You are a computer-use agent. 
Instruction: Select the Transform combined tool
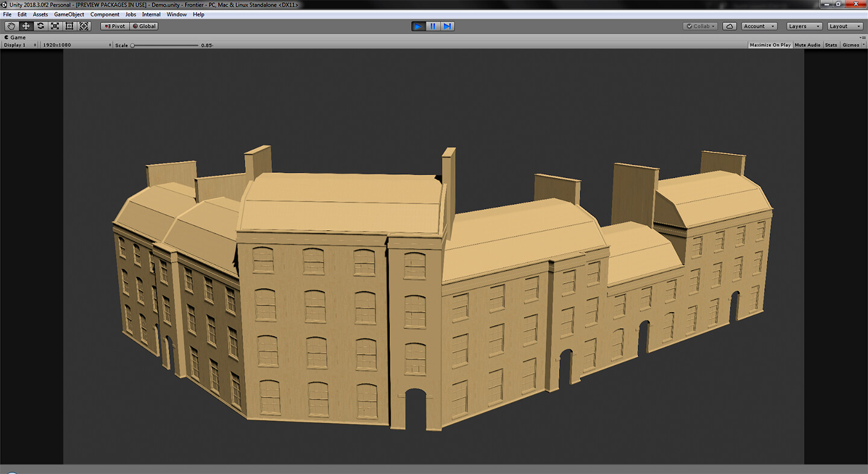84,26
